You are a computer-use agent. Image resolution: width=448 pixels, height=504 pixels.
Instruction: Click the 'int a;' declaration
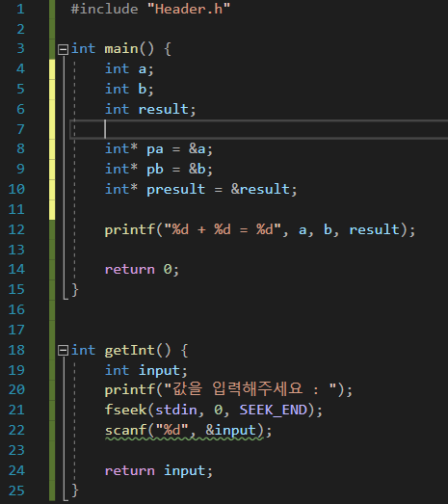tap(129, 69)
